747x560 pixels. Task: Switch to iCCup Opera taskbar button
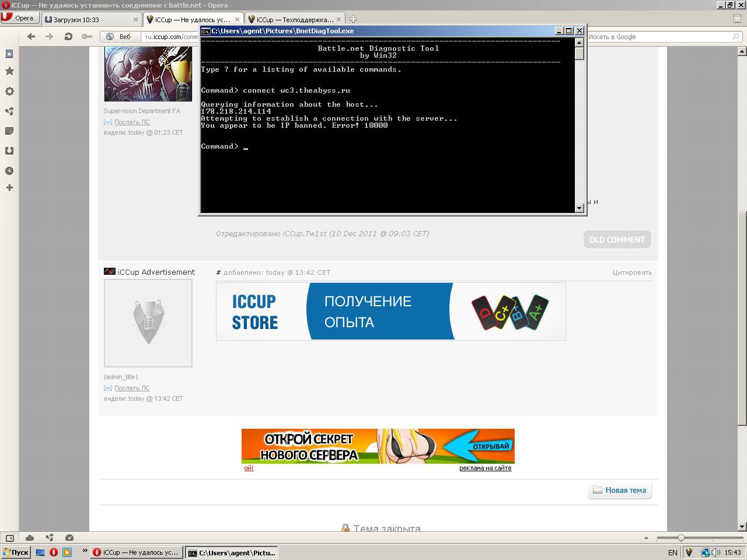(x=137, y=552)
